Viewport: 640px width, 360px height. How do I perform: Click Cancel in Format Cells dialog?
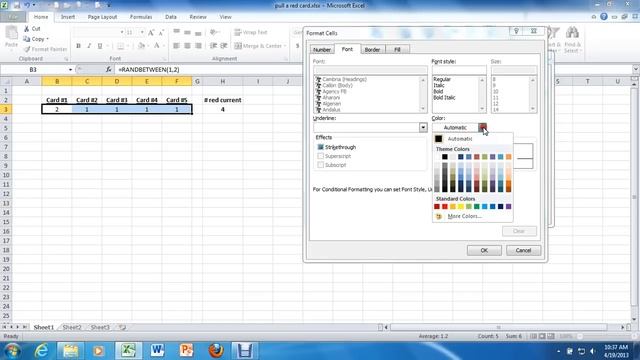point(523,250)
